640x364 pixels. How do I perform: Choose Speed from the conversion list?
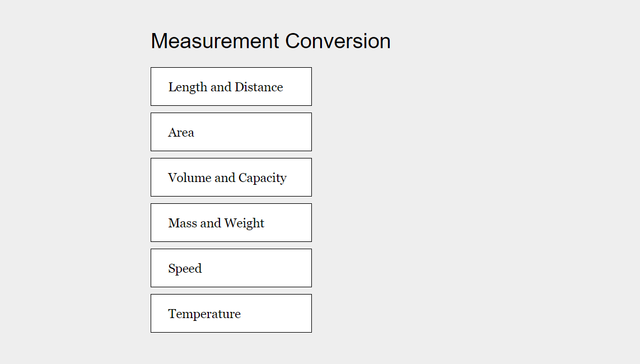pos(231,268)
